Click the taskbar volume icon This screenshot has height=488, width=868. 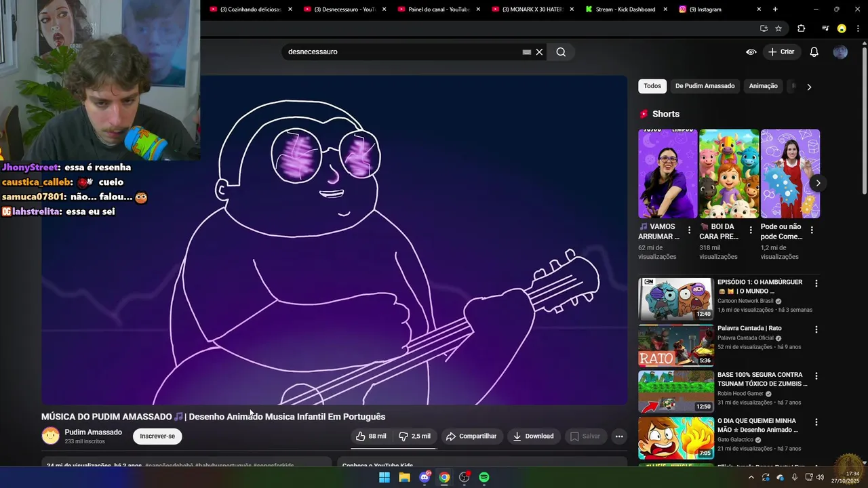coord(820,477)
